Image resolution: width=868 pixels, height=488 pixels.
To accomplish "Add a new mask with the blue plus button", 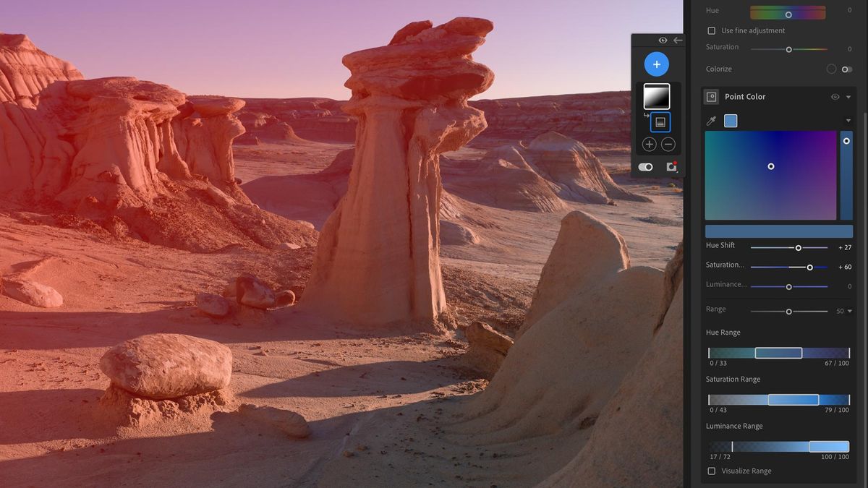I will [x=656, y=64].
